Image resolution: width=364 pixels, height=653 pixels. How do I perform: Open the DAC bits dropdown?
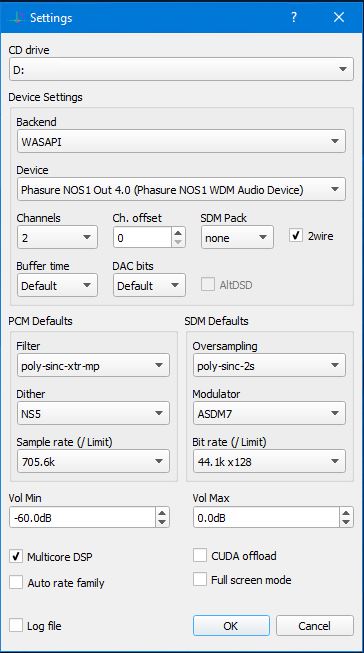[x=149, y=285]
